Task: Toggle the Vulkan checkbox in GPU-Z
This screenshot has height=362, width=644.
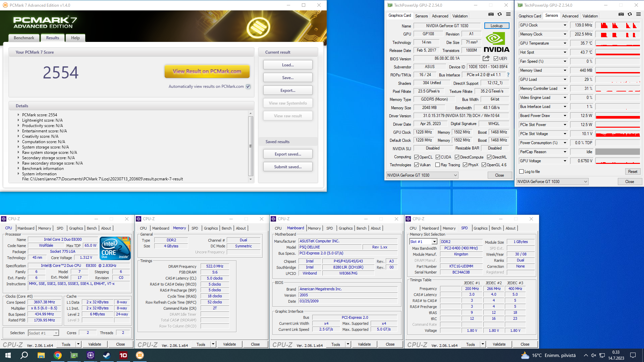Action: (416, 165)
